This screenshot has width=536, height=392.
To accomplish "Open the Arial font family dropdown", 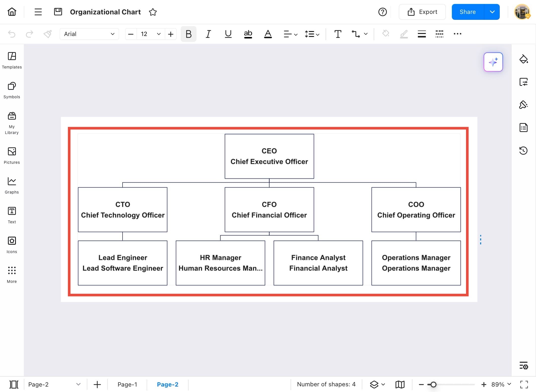I will coord(89,34).
